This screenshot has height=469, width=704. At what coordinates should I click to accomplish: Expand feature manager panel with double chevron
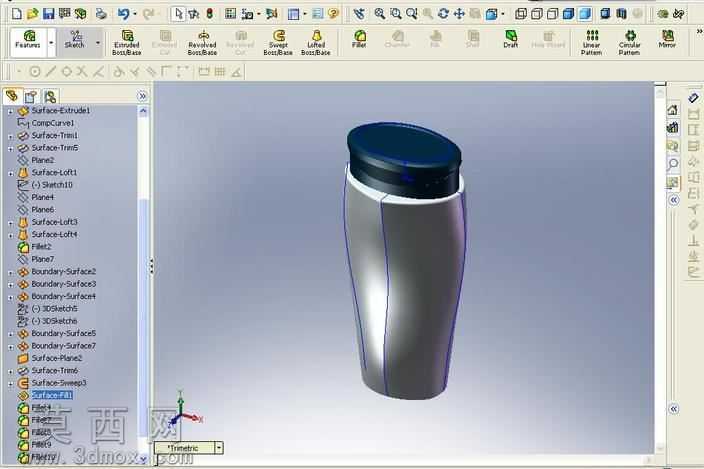(x=142, y=96)
